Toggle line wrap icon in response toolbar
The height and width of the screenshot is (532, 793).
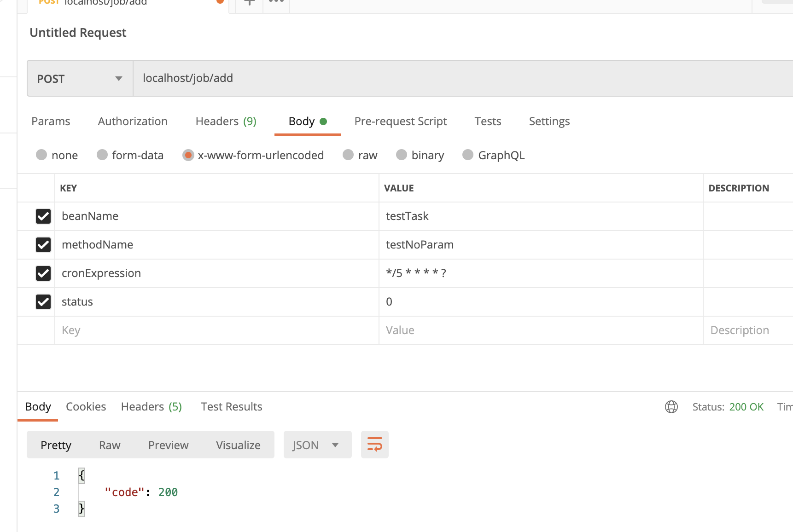point(375,445)
